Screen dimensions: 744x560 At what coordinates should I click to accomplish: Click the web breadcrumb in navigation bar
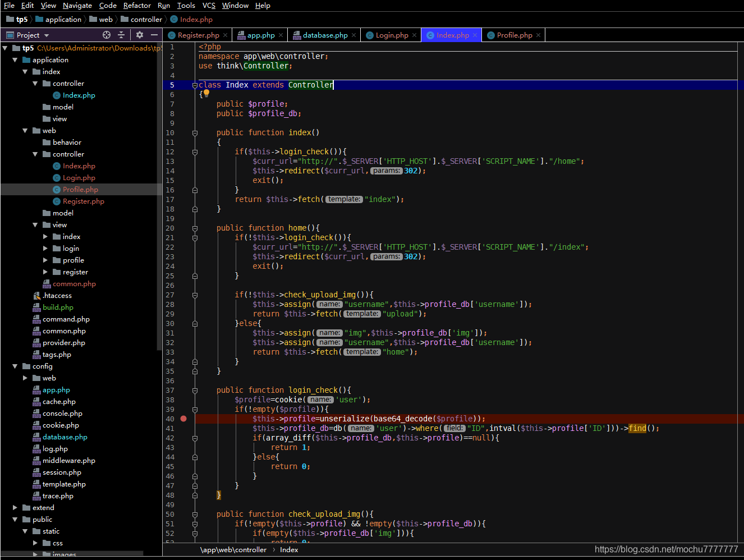(101, 19)
